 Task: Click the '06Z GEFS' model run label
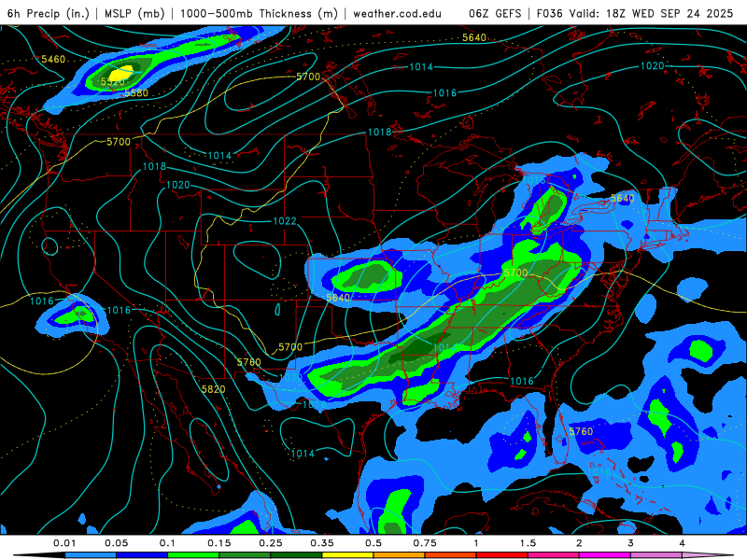pos(495,13)
